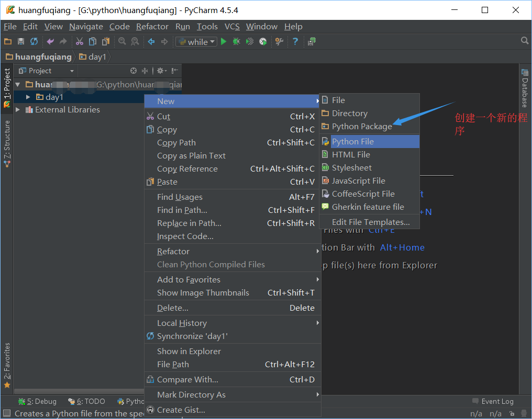Click the Synchronize icon in main toolbar
Viewport: 532px width, 419px height.
(34, 42)
